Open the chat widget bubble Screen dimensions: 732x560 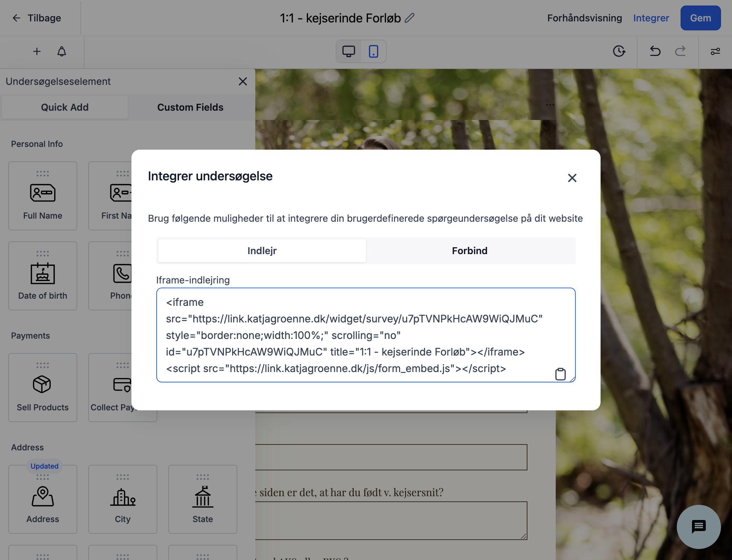699,527
